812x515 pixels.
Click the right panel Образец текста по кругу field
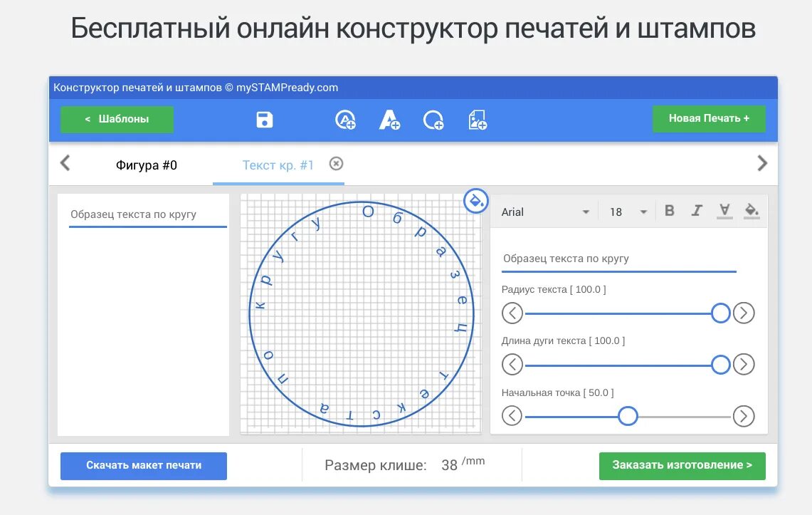click(619, 259)
